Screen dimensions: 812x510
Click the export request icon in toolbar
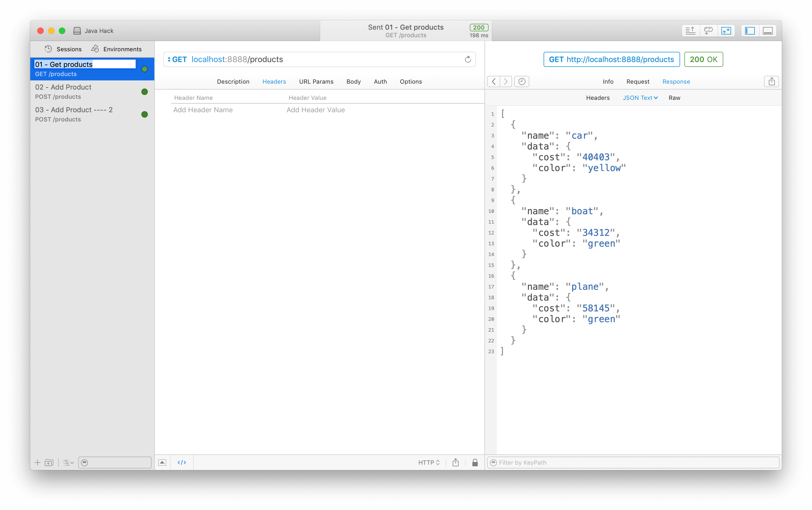tap(690, 31)
